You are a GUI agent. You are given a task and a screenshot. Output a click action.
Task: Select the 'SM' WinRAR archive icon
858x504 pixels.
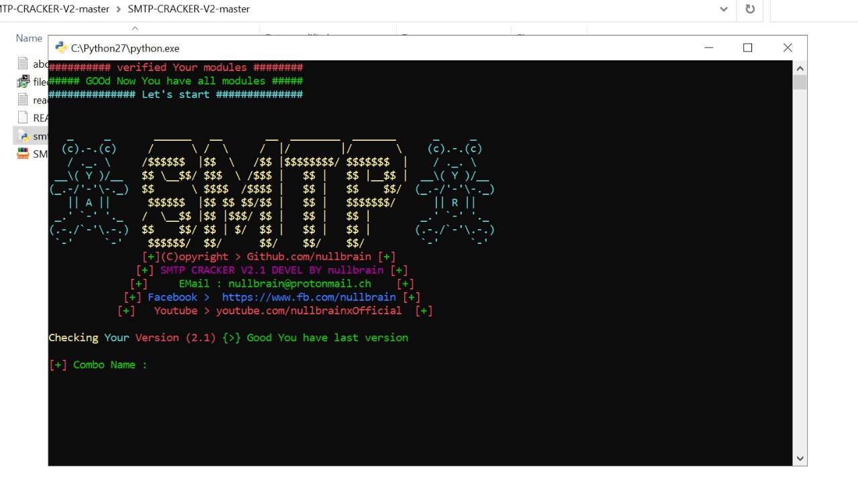point(23,154)
